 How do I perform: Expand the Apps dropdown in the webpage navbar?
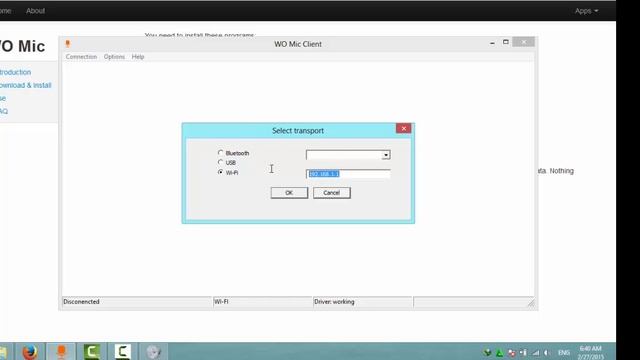[586, 11]
